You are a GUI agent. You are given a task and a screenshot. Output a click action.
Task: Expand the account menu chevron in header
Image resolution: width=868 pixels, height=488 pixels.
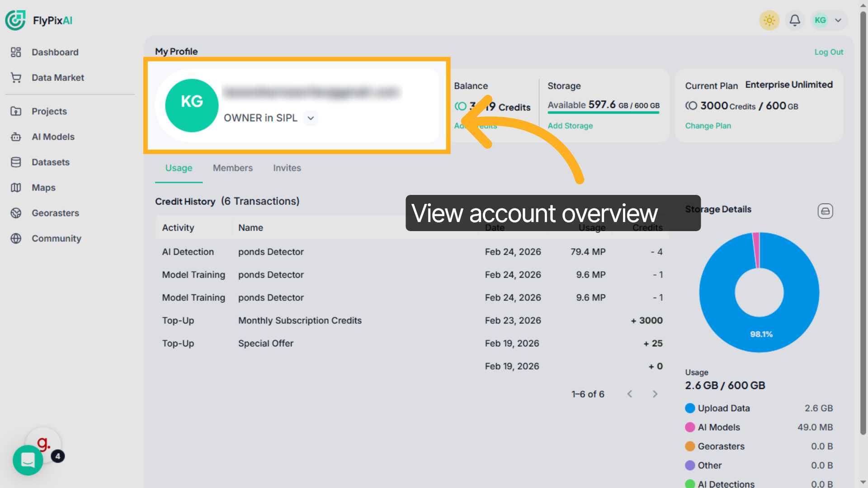point(838,20)
